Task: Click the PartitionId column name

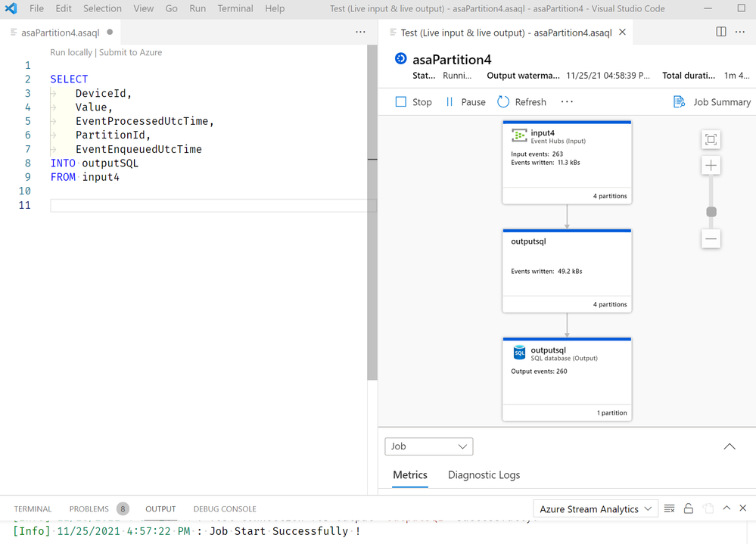Action: [110, 135]
